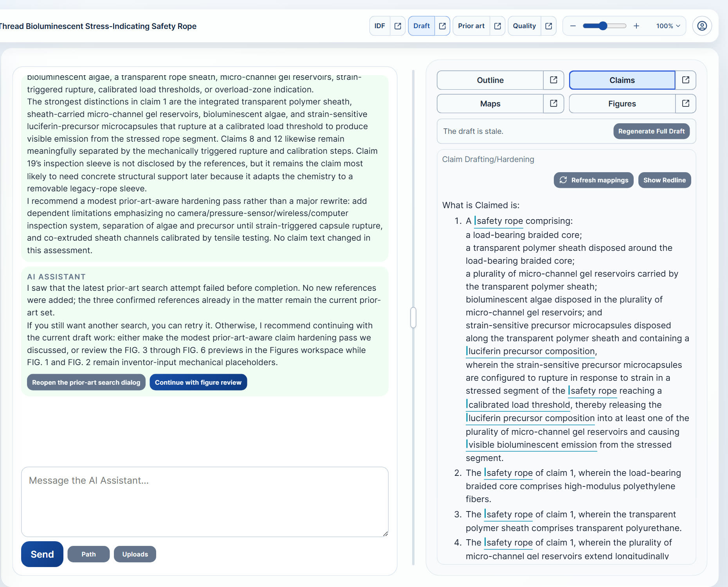Click the Uploads button
The width and height of the screenshot is (728, 587).
click(x=135, y=554)
